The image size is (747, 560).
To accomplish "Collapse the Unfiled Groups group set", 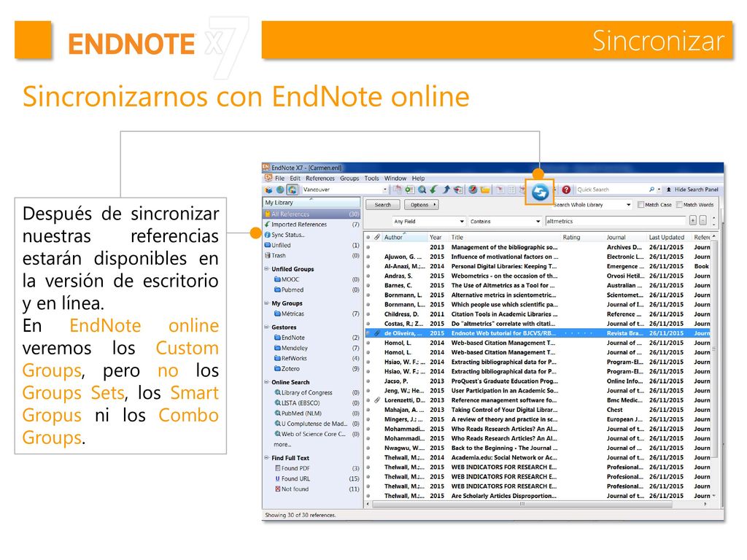I will (267, 269).
